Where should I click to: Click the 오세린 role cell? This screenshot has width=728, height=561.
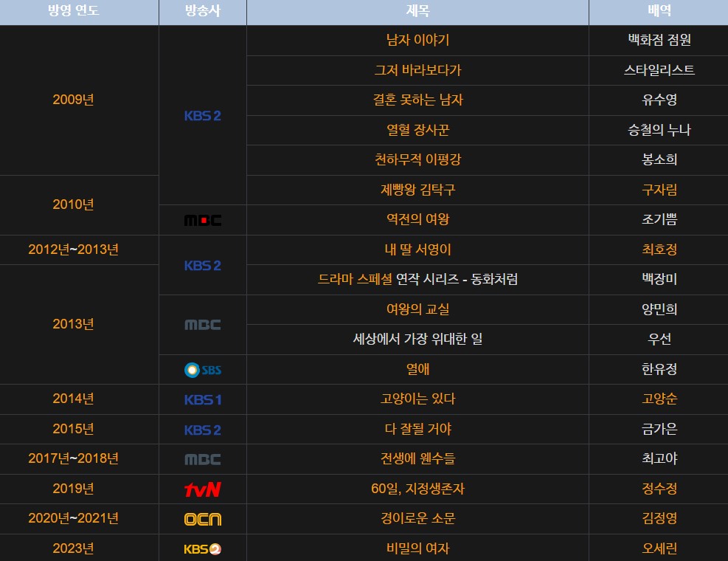(x=658, y=548)
